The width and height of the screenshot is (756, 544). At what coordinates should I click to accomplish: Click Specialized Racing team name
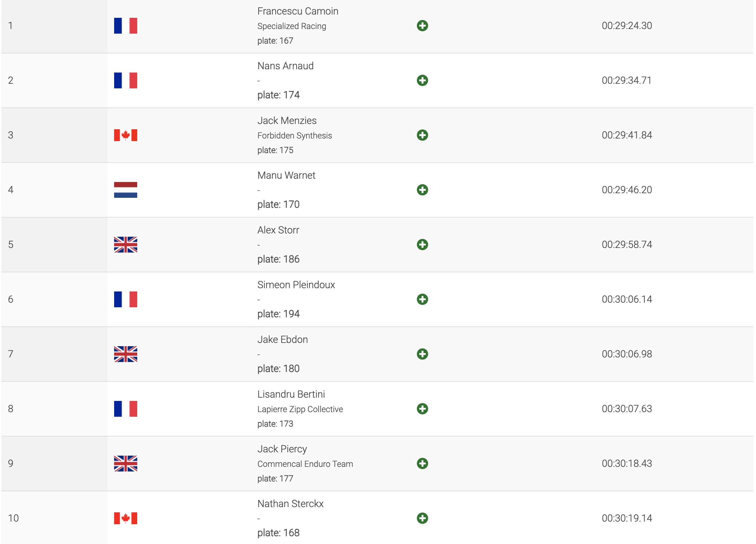point(291,26)
